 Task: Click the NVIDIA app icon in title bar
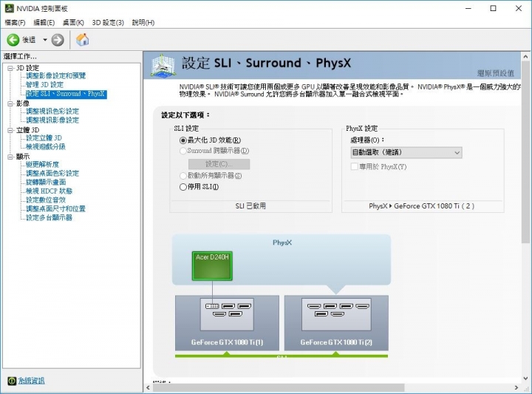click(9, 8)
